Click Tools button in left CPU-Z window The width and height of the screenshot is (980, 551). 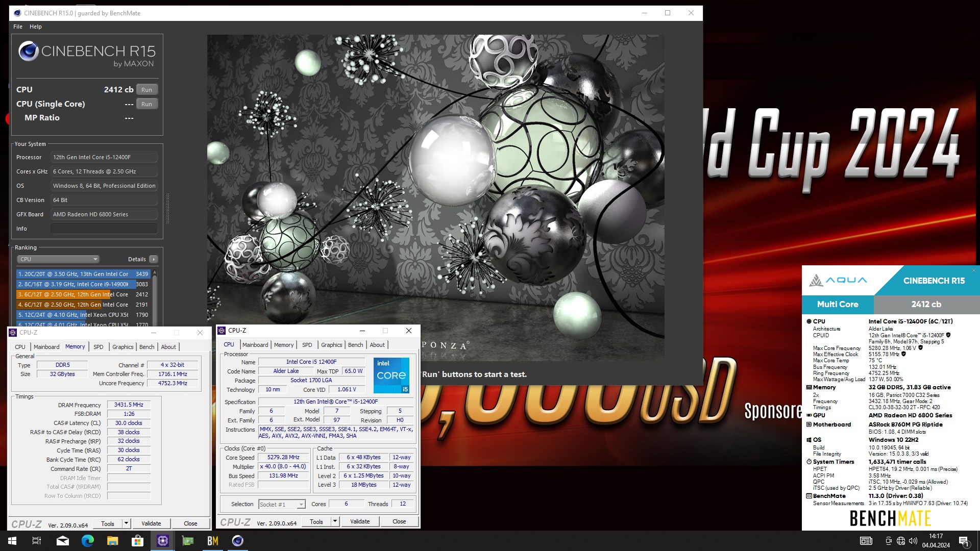click(x=108, y=523)
